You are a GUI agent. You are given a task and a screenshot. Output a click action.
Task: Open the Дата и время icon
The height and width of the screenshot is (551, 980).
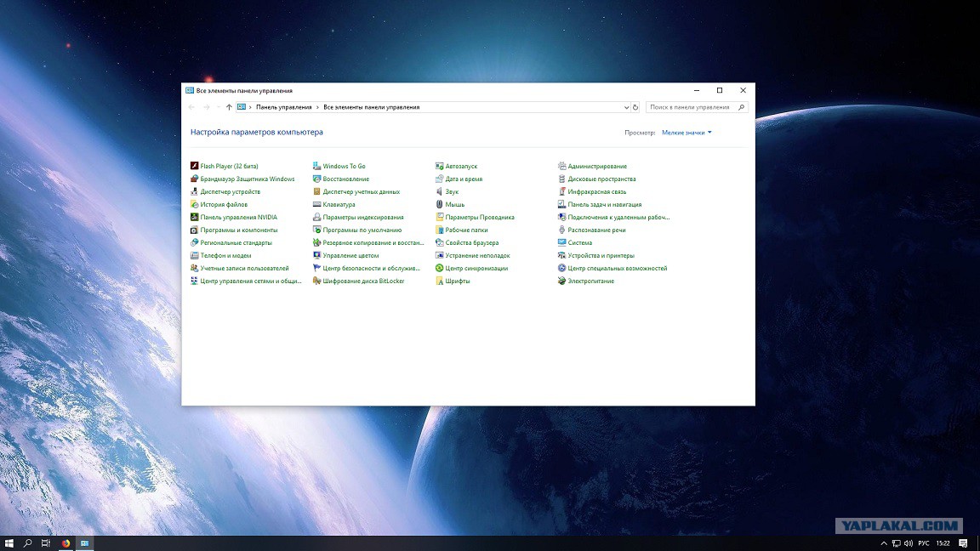[x=439, y=179]
